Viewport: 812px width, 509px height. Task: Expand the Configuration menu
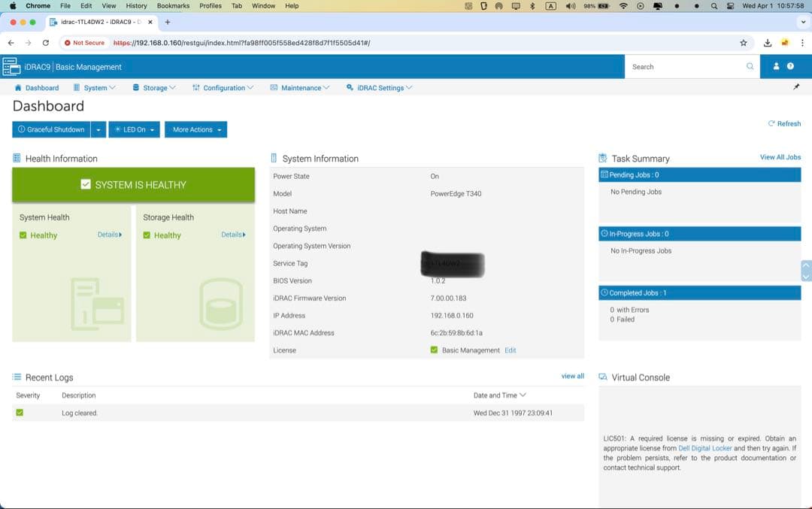point(223,87)
